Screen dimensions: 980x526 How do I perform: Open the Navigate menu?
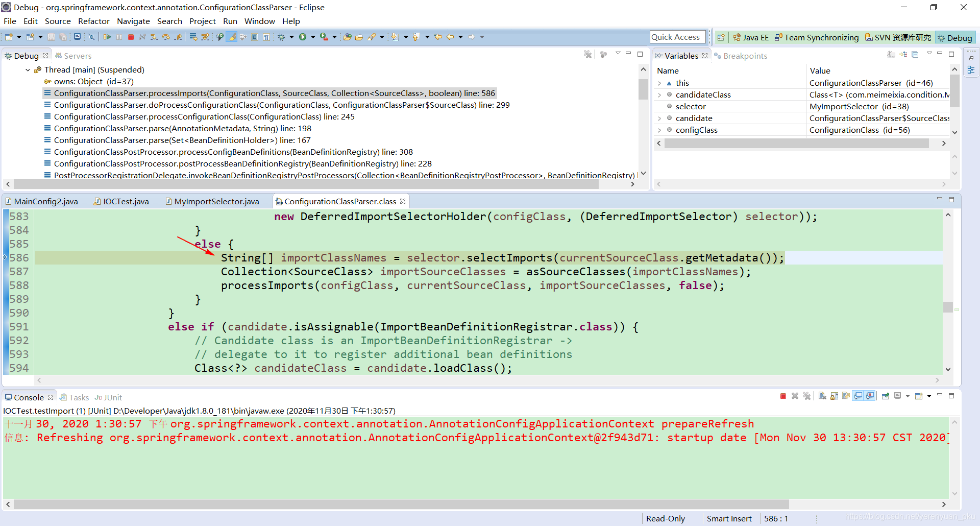click(x=133, y=21)
